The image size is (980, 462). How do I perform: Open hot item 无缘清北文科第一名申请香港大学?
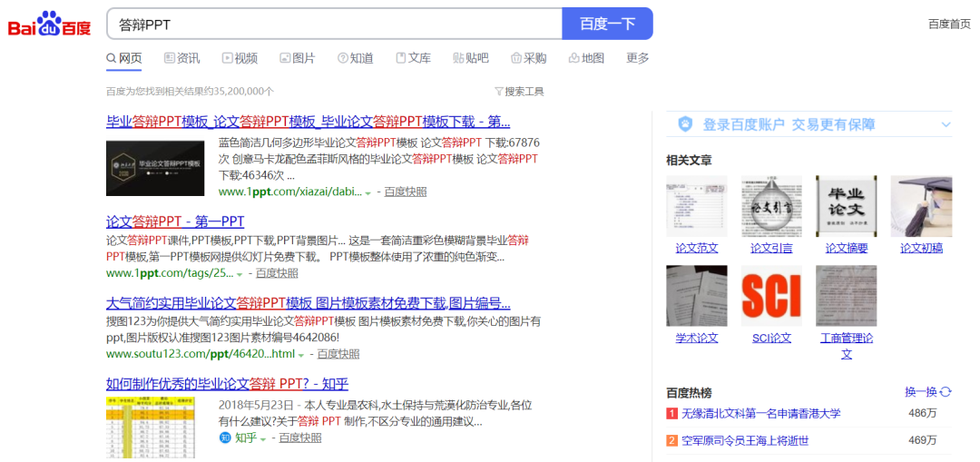click(x=760, y=413)
